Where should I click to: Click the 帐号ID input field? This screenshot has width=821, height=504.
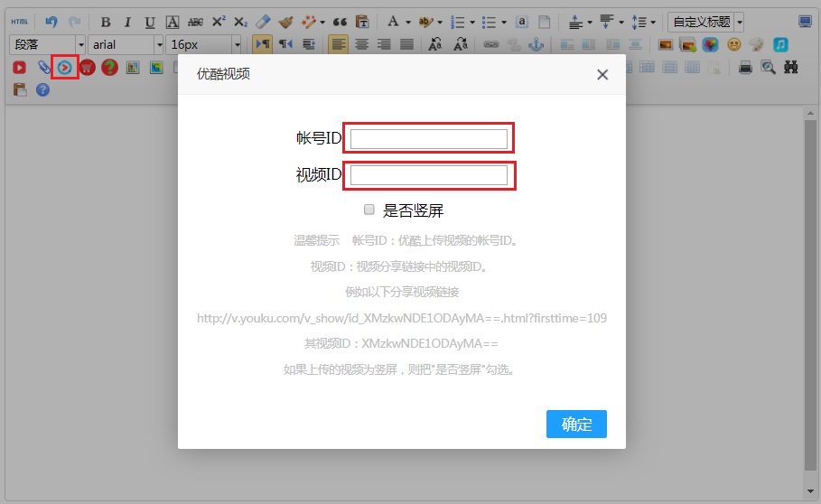429,139
